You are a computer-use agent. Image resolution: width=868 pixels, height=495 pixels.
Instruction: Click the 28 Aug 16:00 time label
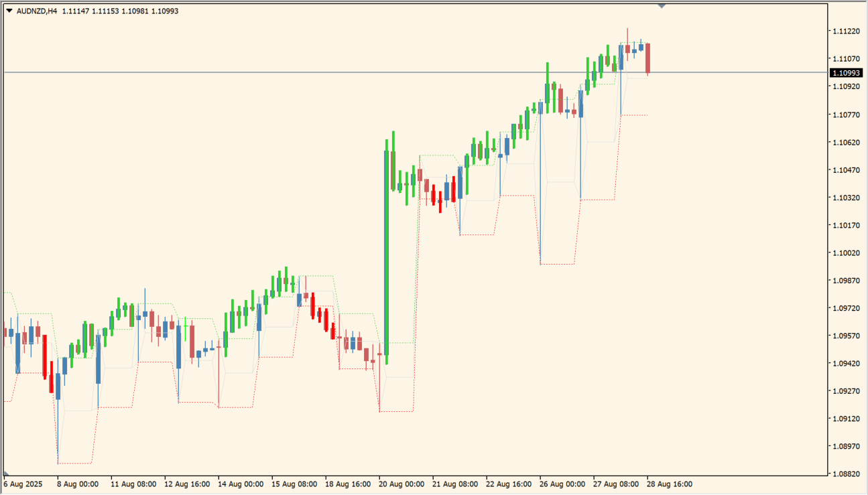[x=670, y=484]
